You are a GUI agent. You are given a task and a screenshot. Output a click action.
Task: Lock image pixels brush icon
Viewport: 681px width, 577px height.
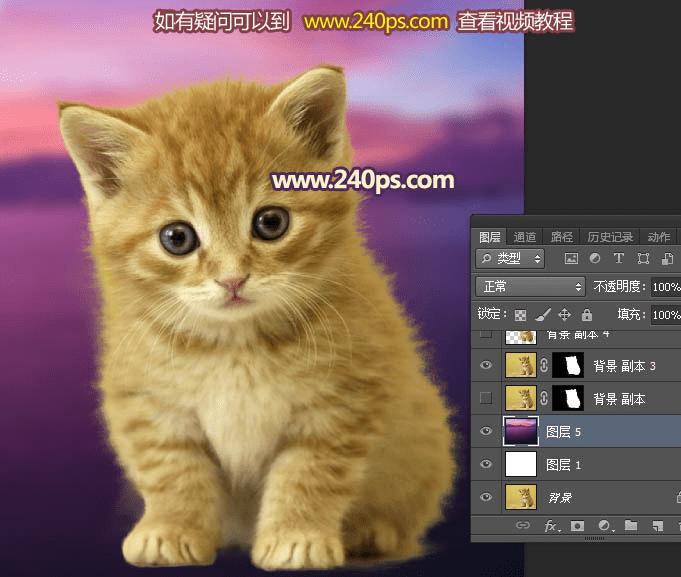pyautogui.click(x=543, y=314)
